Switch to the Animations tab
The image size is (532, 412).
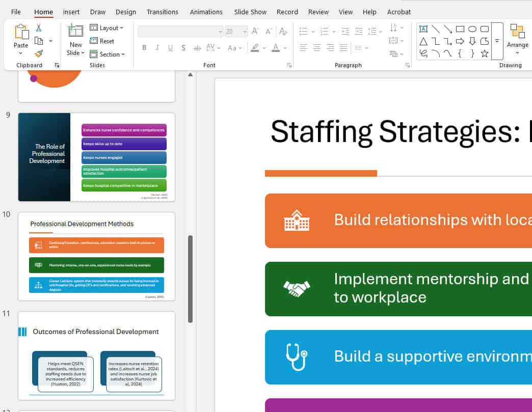206,12
